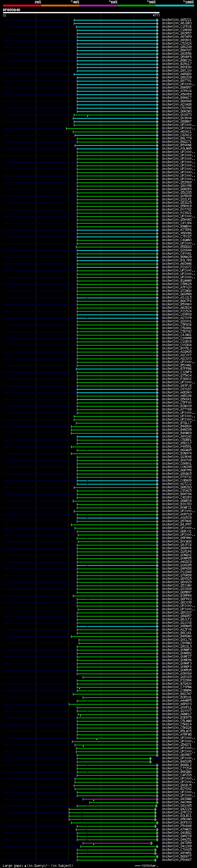Select label UniRef100_P23921

(176, 213)
